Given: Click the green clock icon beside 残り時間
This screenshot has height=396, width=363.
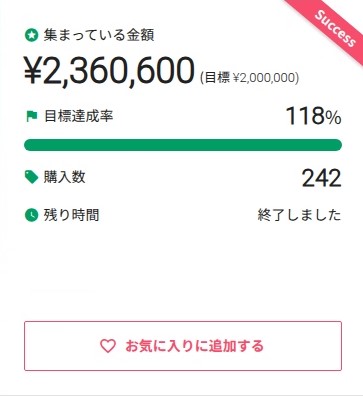Looking at the screenshot, I should point(31,215).
